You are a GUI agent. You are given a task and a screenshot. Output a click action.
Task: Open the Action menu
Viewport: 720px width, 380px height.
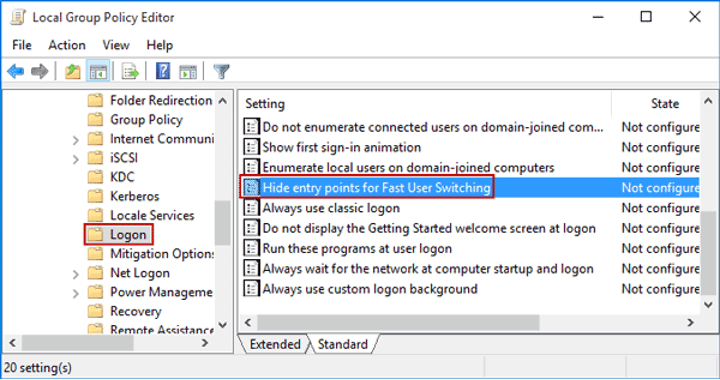point(67,45)
